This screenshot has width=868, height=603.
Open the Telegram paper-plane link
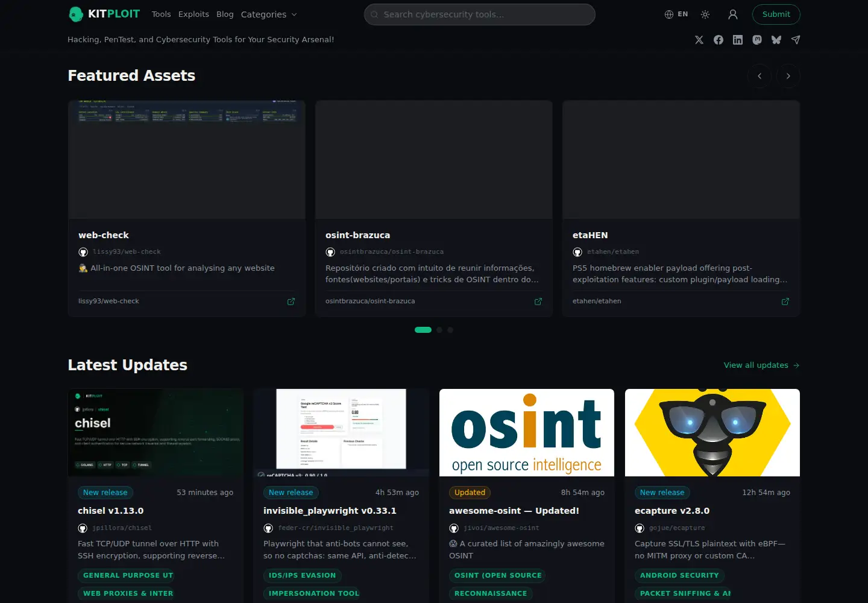796,40
